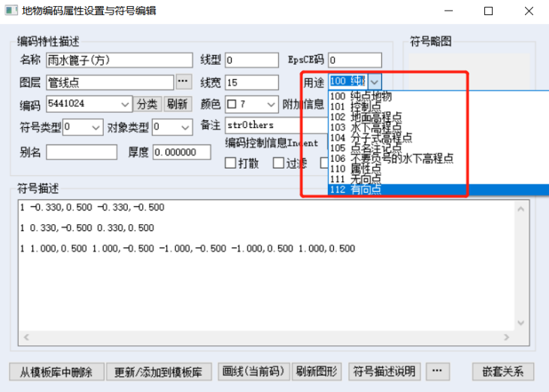Toggle the 过滤 checkbox

point(278,163)
